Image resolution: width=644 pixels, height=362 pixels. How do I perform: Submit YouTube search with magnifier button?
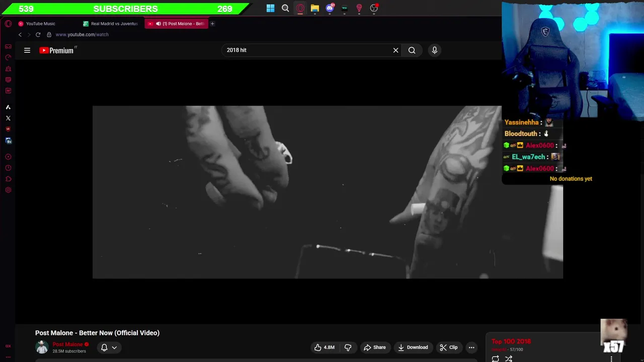[x=412, y=50]
